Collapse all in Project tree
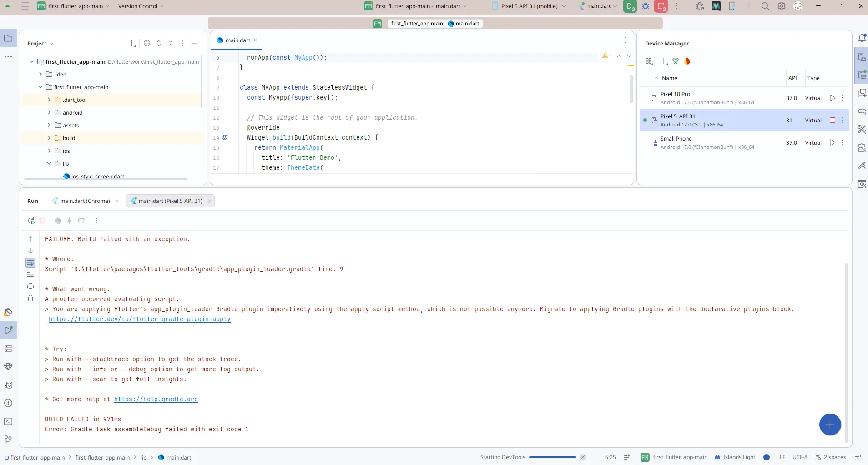Screen dimensions: 868x465 [171, 43]
